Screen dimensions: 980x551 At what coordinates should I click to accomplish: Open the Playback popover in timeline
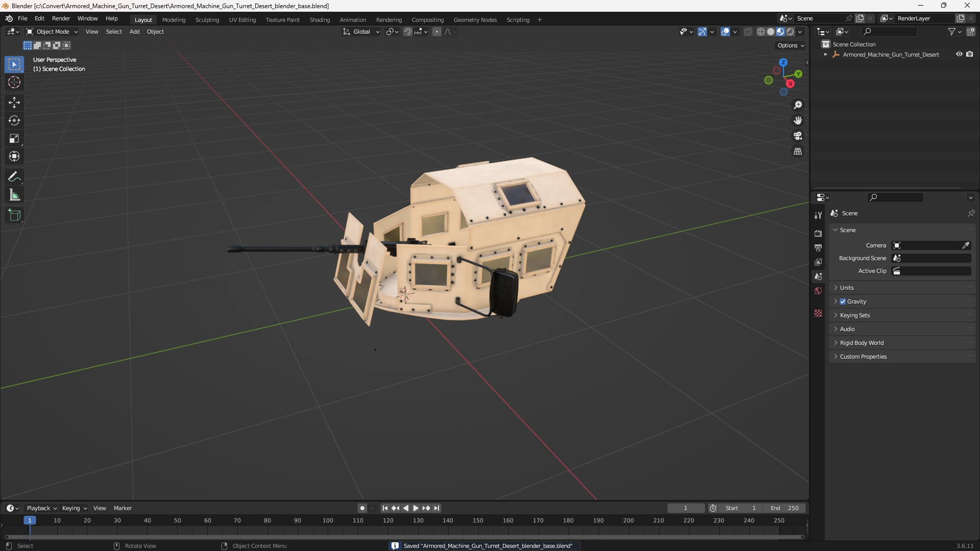click(41, 508)
